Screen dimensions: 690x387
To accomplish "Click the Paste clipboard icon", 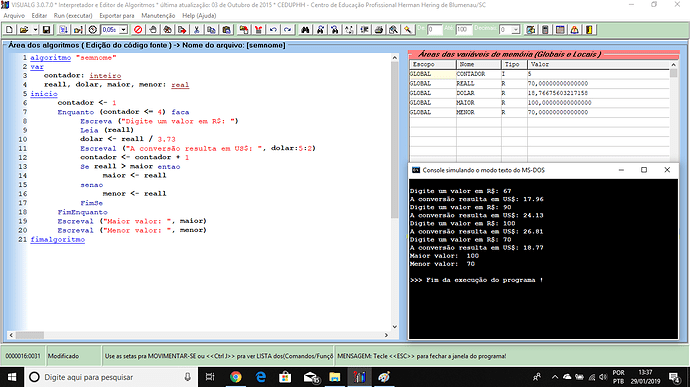I will tap(226, 29).
